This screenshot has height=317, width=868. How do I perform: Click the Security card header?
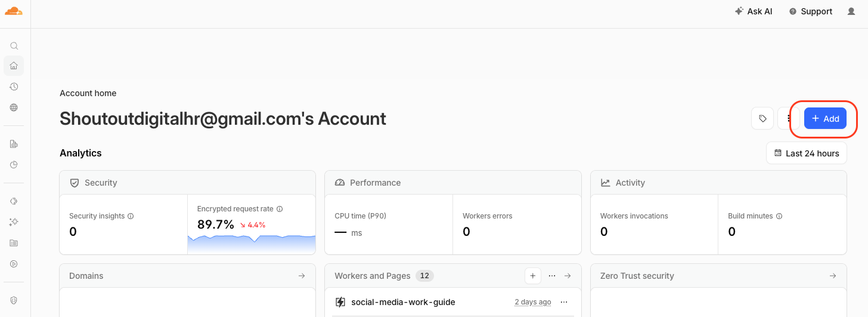188,183
